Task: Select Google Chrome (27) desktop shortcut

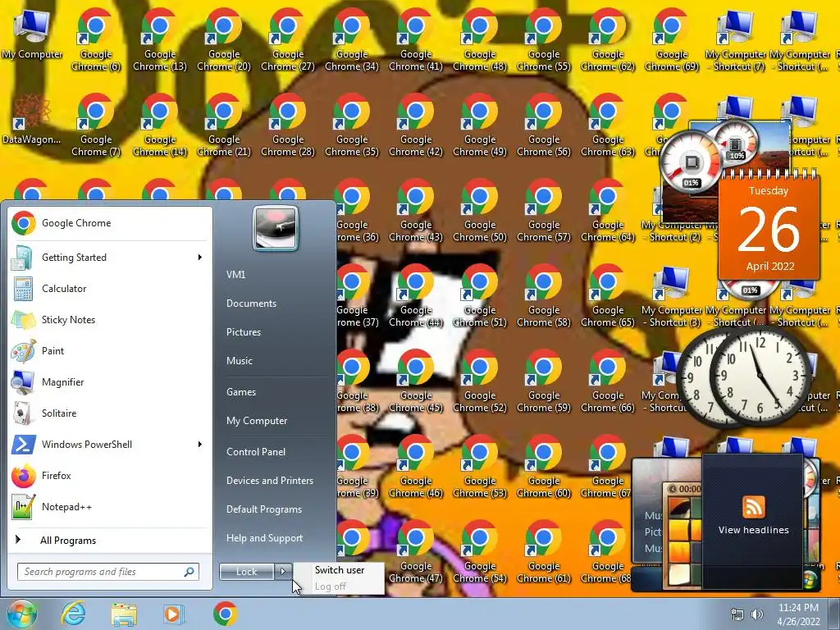Action: pos(288,39)
